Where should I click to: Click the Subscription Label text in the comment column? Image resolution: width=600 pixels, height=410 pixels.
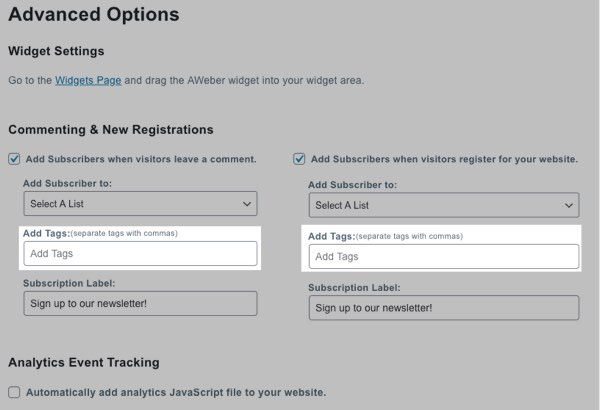(x=72, y=283)
